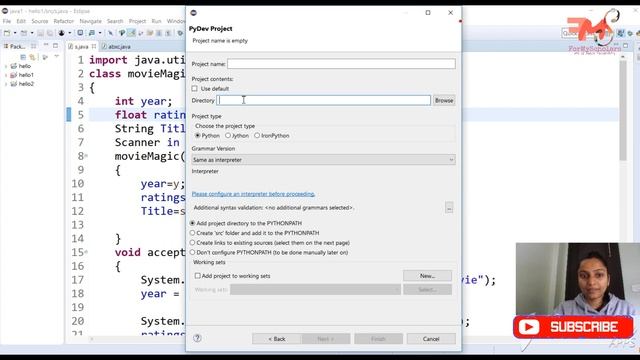Open the Refactor menu in Eclipse
640x360 pixels.
click(x=64, y=21)
